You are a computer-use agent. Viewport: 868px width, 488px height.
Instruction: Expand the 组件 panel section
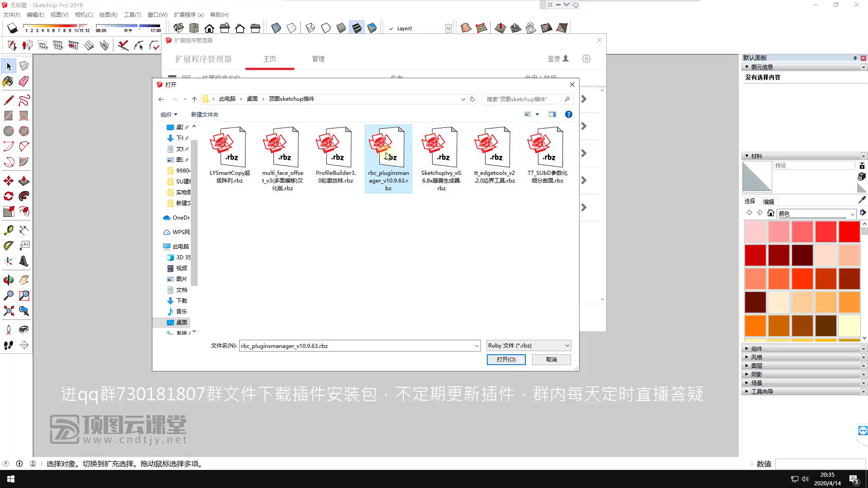[747, 348]
